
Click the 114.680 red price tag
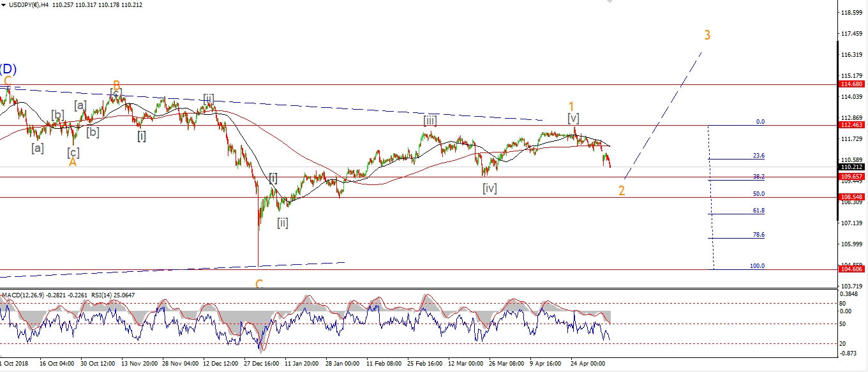click(852, 84)
